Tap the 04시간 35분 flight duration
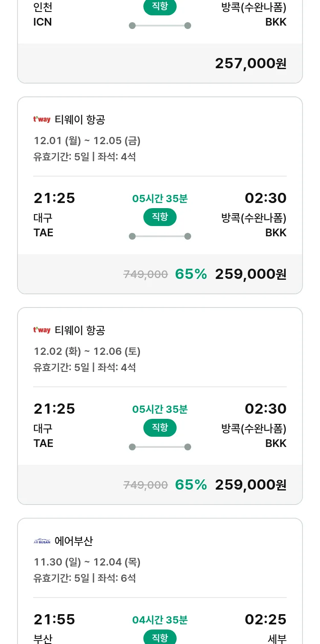 (160, 620)
